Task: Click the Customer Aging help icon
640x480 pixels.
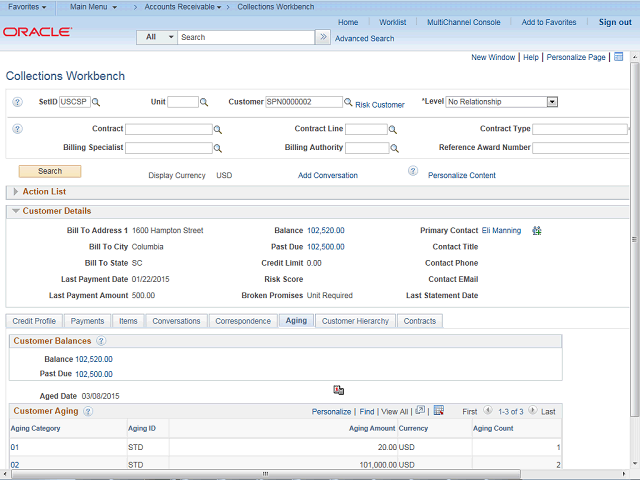Action: click(87, 411)
